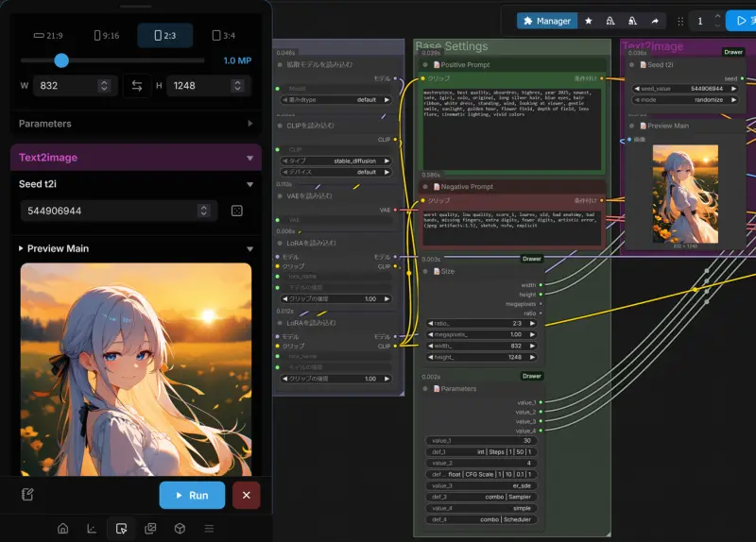Click the megapixel slider handle

tap(61, 60)
